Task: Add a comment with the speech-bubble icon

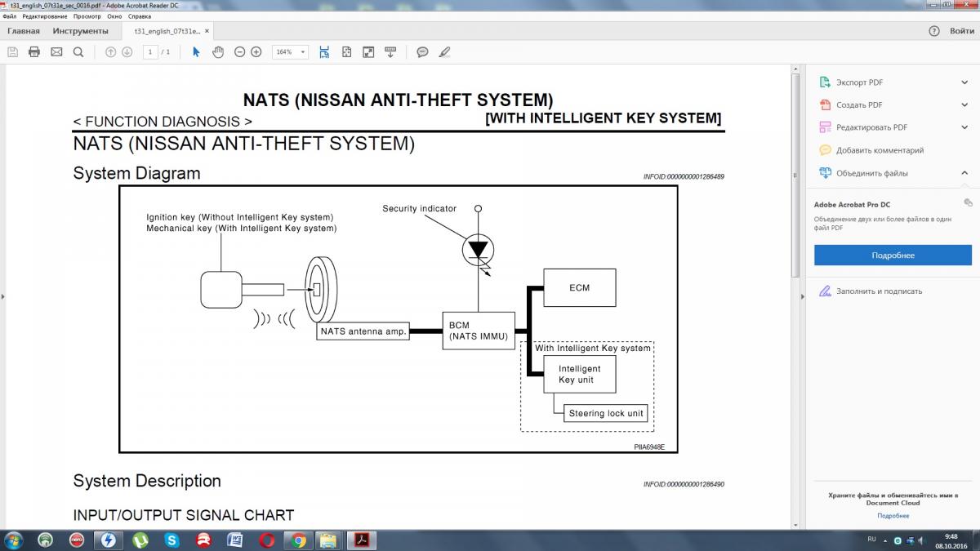Action: [422, 51]
